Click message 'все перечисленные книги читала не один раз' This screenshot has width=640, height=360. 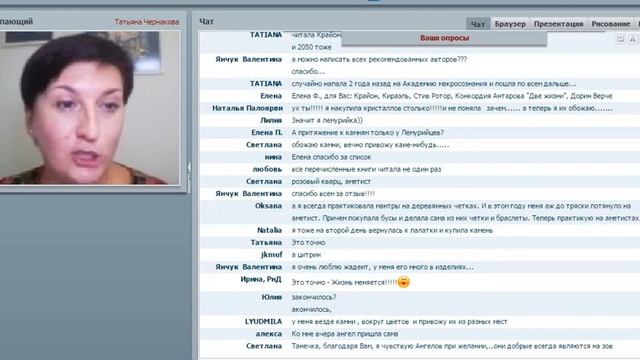tap(366, 169)
